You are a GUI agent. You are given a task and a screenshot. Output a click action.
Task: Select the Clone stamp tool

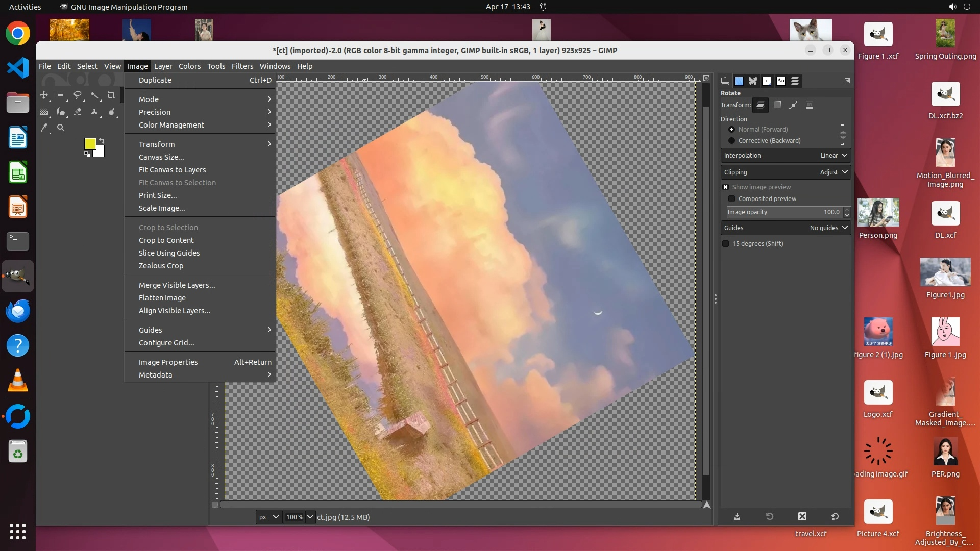(94, 112)
